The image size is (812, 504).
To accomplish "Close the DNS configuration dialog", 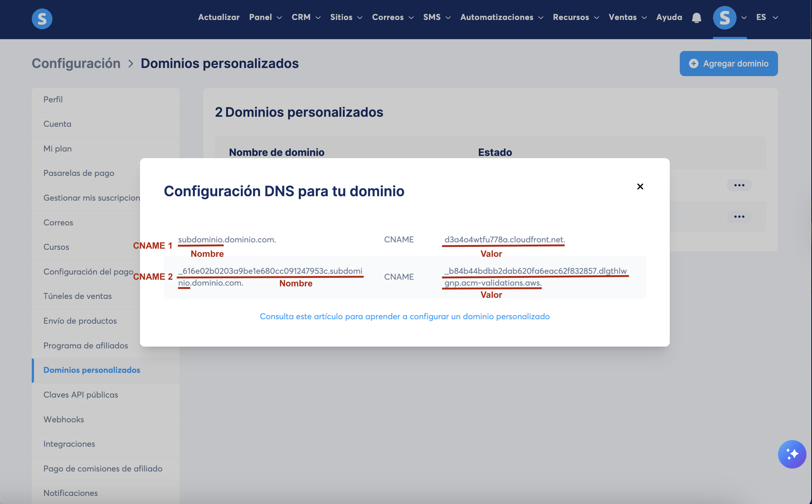I will [640, 187].
